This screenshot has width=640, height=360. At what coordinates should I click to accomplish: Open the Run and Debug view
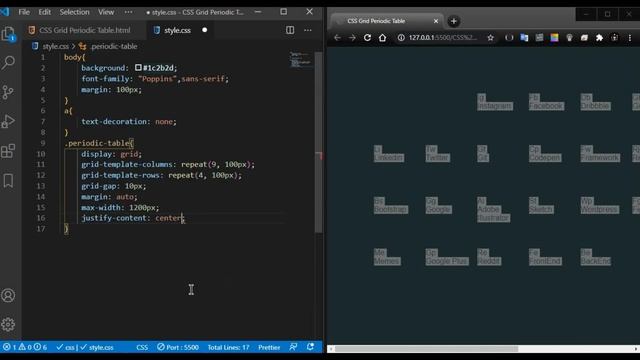click(8, 121)
